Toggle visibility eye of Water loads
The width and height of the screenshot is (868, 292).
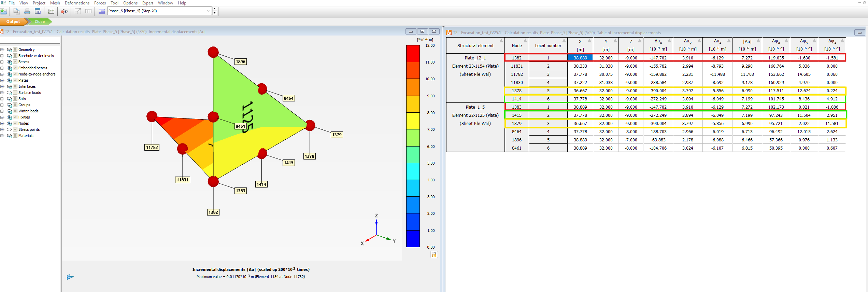coord(9,111)
